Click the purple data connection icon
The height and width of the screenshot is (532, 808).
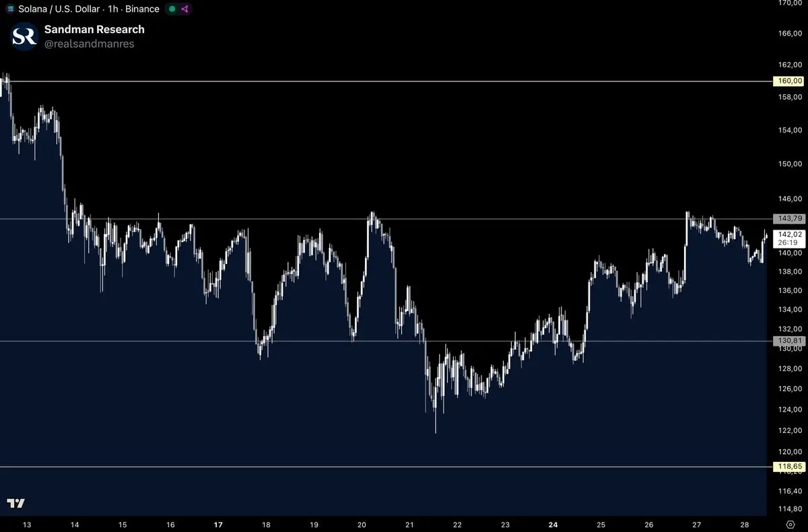[x=185, y=9]
